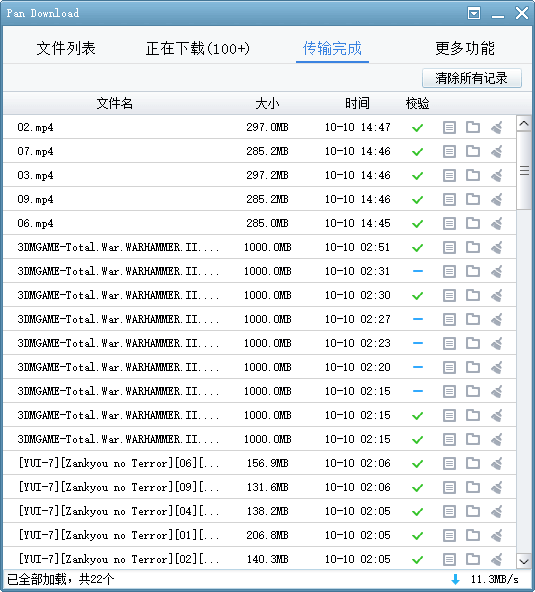Open folder for 09.mp4
Screen dimensions: 535x592
pyautogui.click(x=473, y=199)
